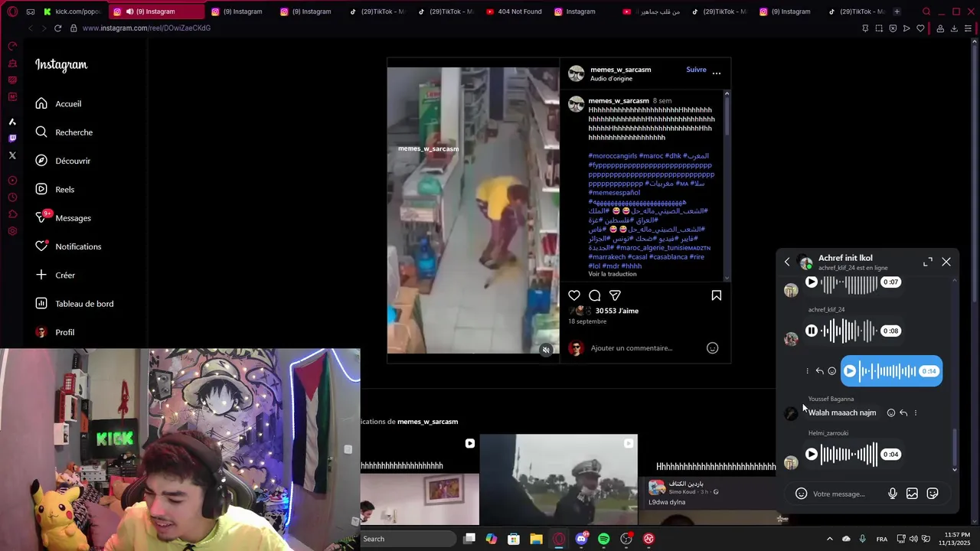The width and height of the screenshot is (980, 551).
Task: Seek within the 0:14 voice message waveform
Action: pyautogui.click(x=888, y=371)
